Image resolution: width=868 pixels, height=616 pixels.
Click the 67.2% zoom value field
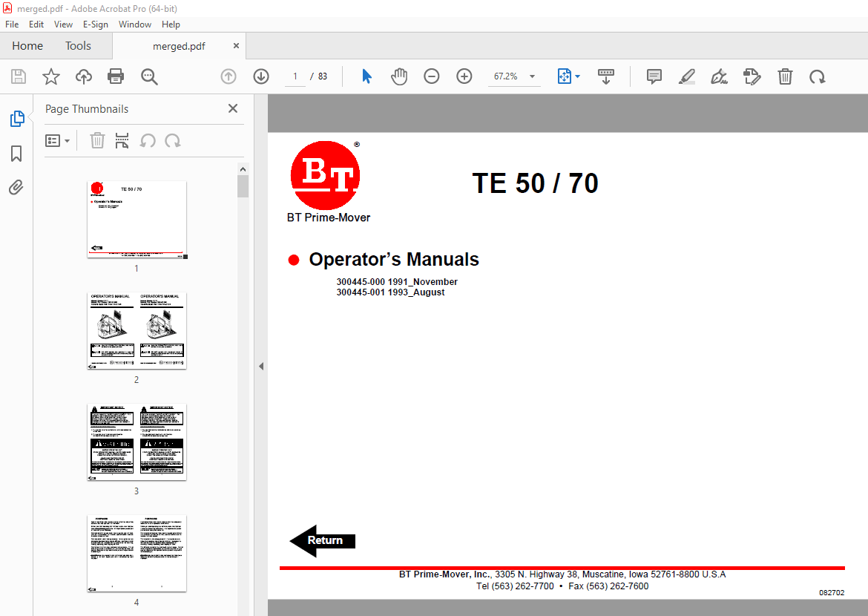click(x=505, y=76)
